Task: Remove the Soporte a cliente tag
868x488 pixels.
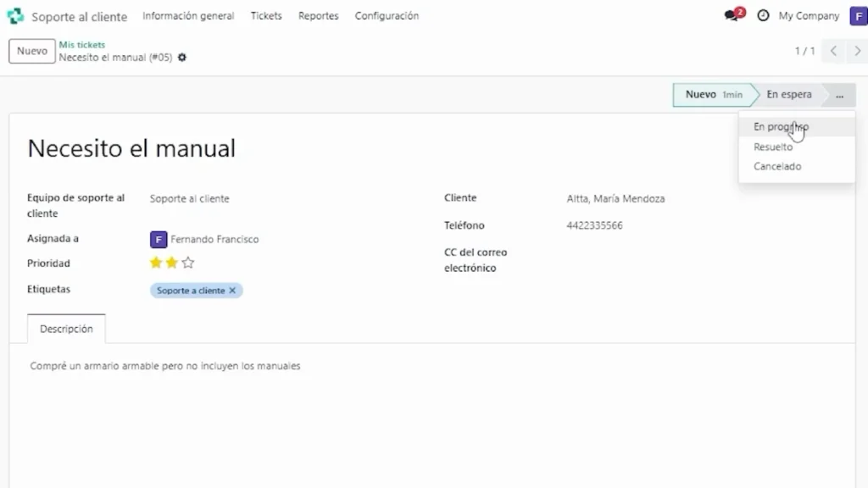Action: pos(232,291)
